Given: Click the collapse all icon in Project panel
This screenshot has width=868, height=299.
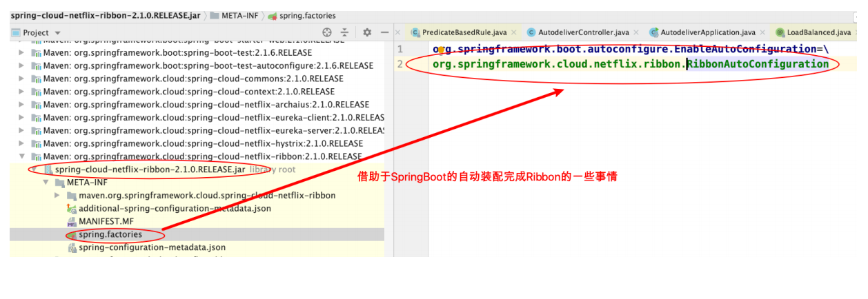Looking at the screenshot, I should pyautogui.click(x=344, y=32).
